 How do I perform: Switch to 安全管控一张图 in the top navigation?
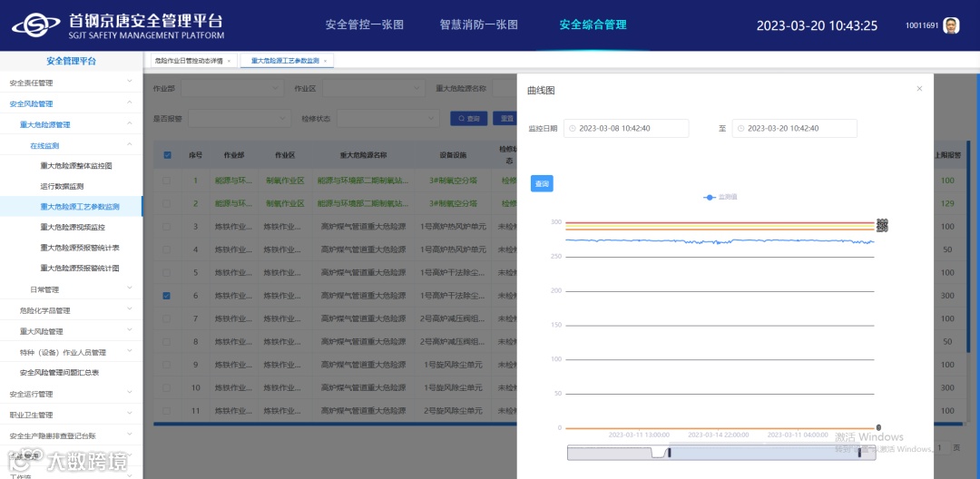click(x=365, y=25)
